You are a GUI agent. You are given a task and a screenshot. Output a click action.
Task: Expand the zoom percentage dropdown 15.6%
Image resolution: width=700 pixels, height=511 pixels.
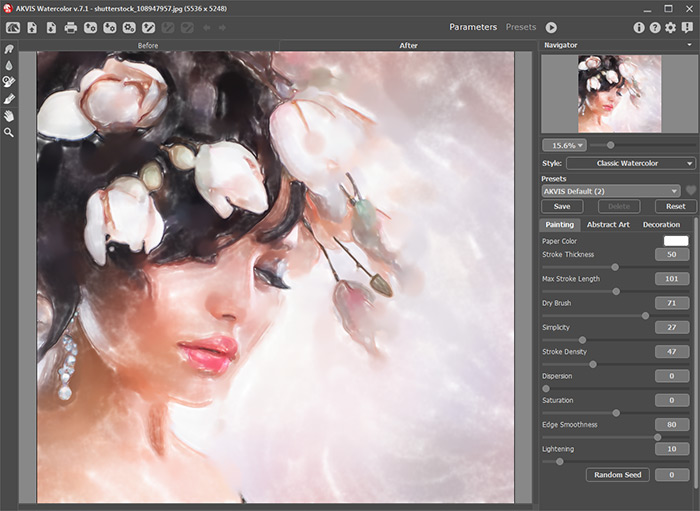[x=564, y=145]
